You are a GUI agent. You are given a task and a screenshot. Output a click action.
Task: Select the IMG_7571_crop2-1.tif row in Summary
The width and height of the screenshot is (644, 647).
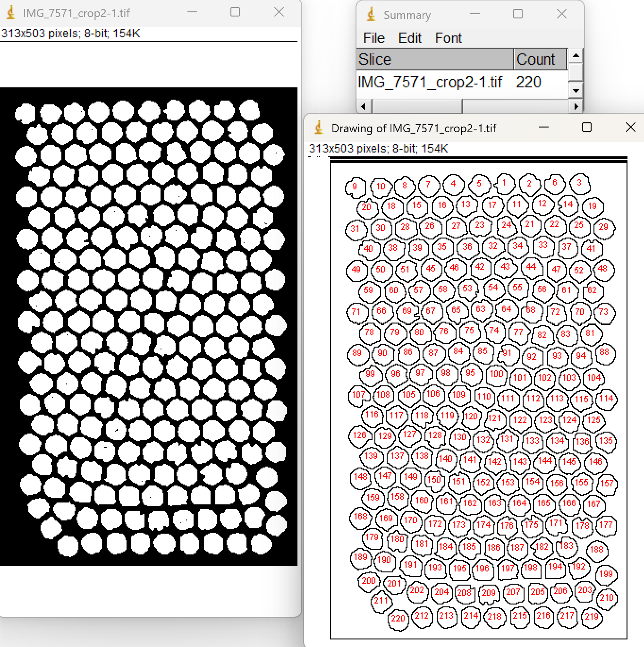click(430, 82)
